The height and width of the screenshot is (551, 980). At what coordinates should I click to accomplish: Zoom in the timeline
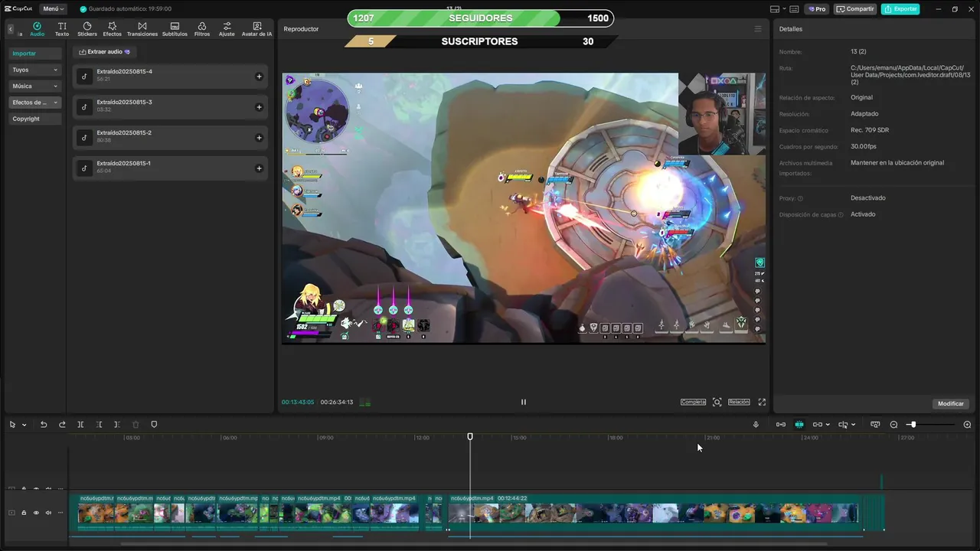tap(967, 425)
